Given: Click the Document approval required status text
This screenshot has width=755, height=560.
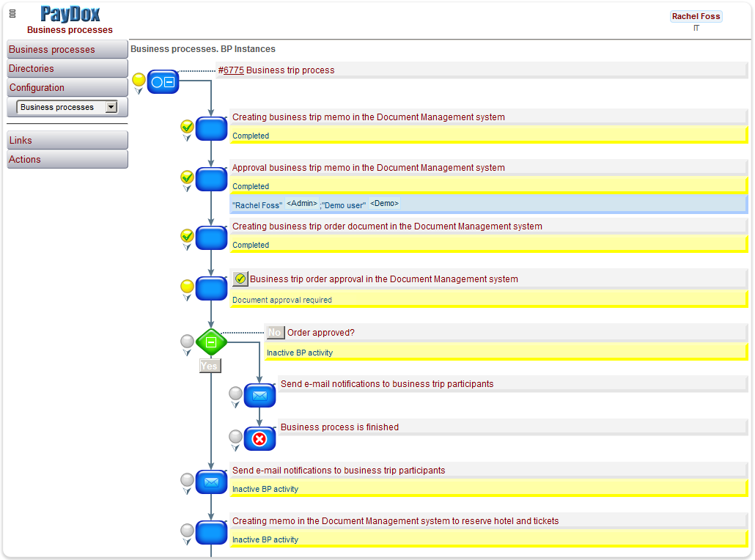Looking at the screenshot, I should 282,300.
